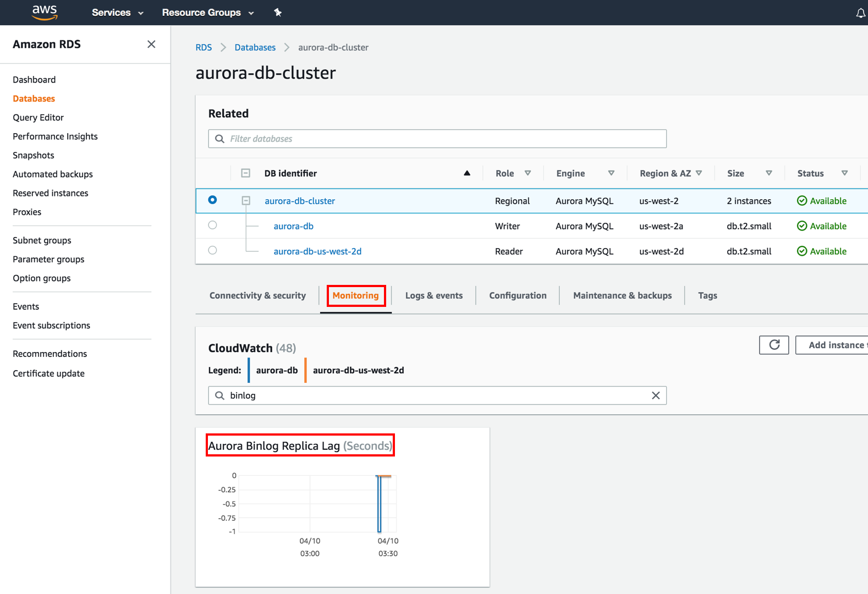Switch to Logs & events tab

pyautogui.click(x=434, y=295)
